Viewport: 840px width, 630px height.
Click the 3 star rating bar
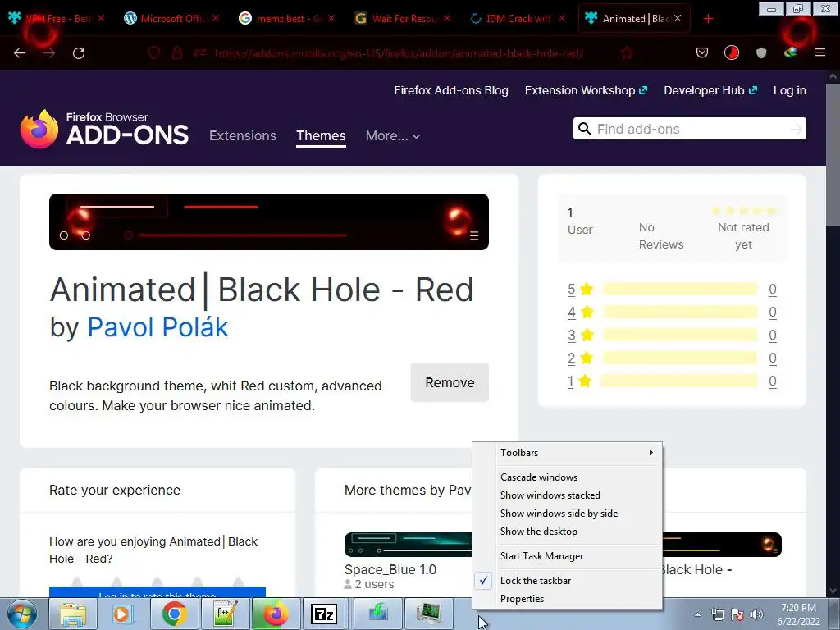coord(680,336)
